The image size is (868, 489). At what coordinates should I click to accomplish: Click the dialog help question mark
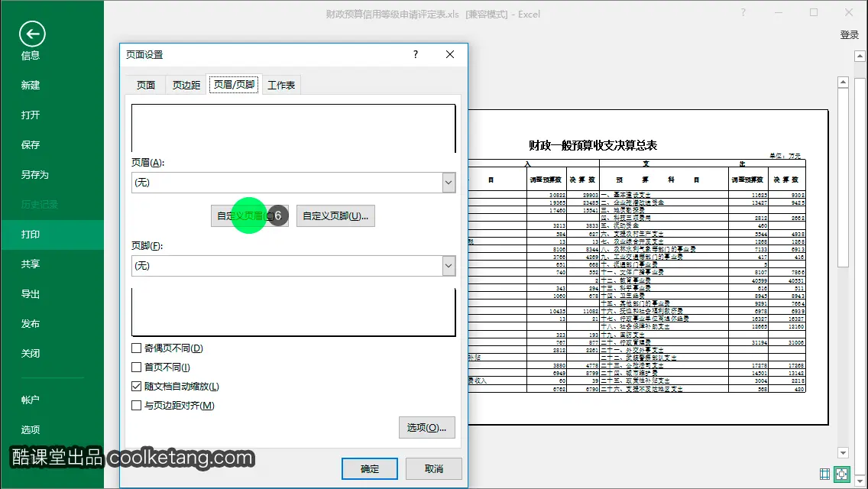[x=416, y=54]
